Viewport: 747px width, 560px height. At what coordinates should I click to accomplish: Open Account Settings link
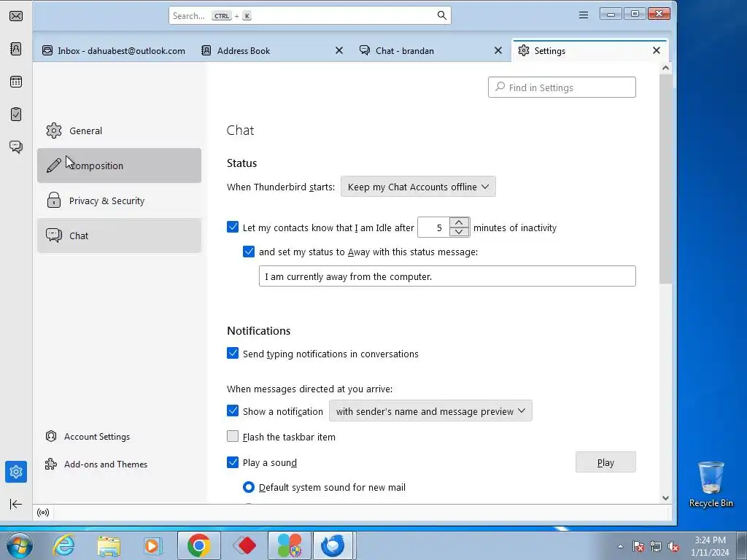(x=88, y=437)
